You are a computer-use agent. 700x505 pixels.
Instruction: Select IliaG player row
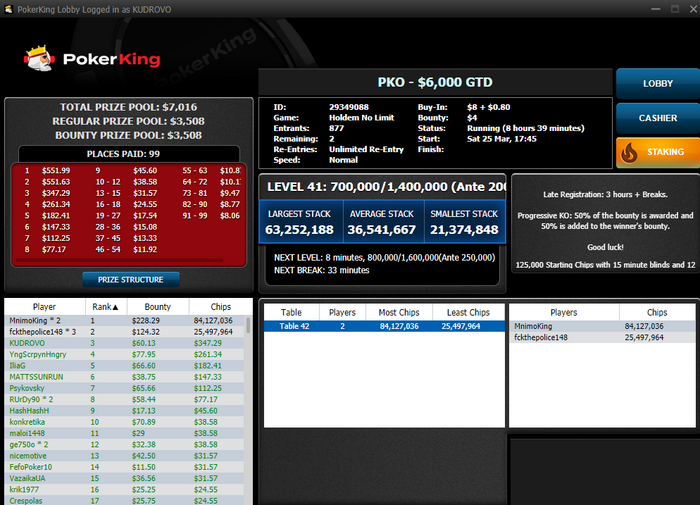click(124, 366)
